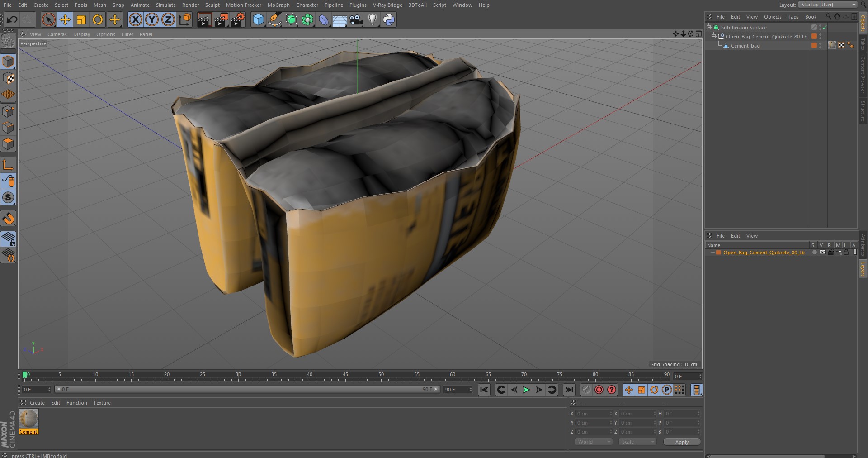The height and width of the screenshot is (458, 868).
Task: Open the World coordinate dropdown
Action: [x=594, y=442]
